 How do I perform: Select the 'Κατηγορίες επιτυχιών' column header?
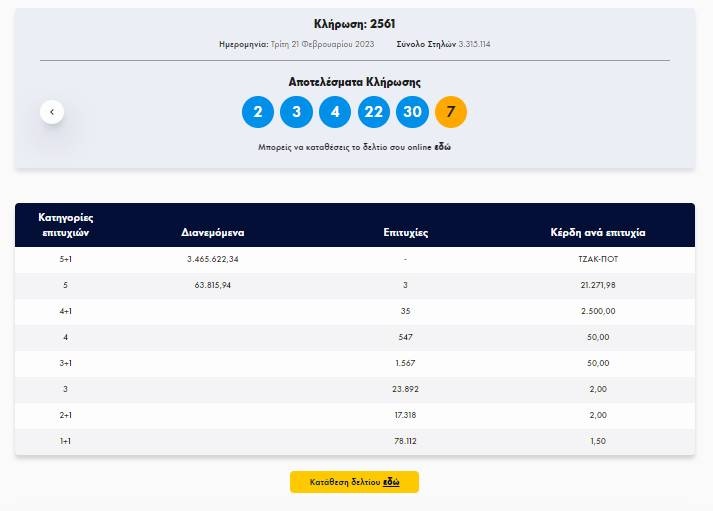pos(66,224)
